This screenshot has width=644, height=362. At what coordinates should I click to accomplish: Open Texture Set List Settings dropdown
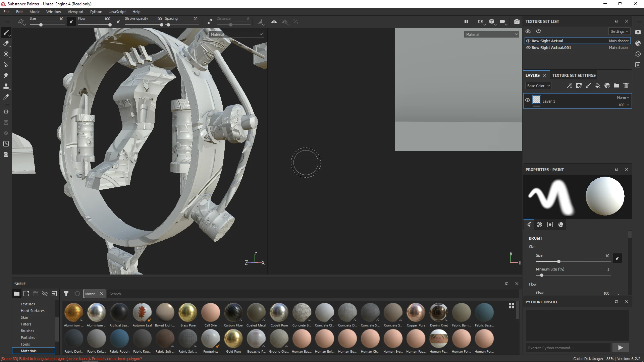coord(620,32)
